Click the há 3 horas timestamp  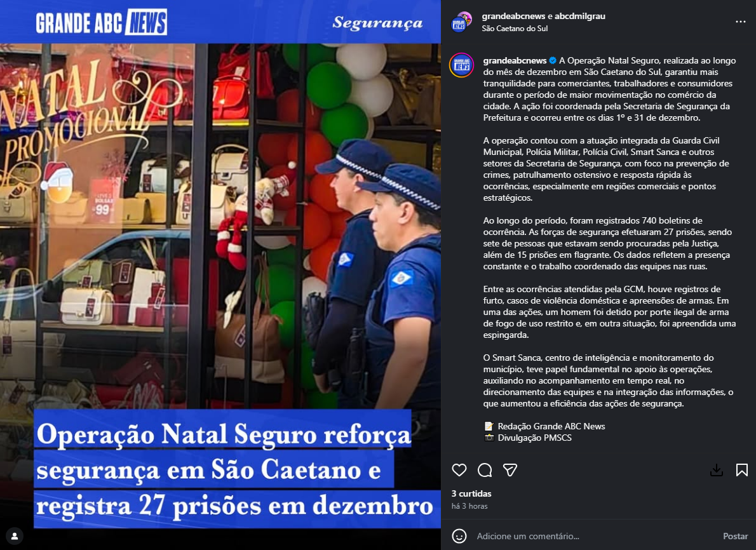tap(469, 506)
